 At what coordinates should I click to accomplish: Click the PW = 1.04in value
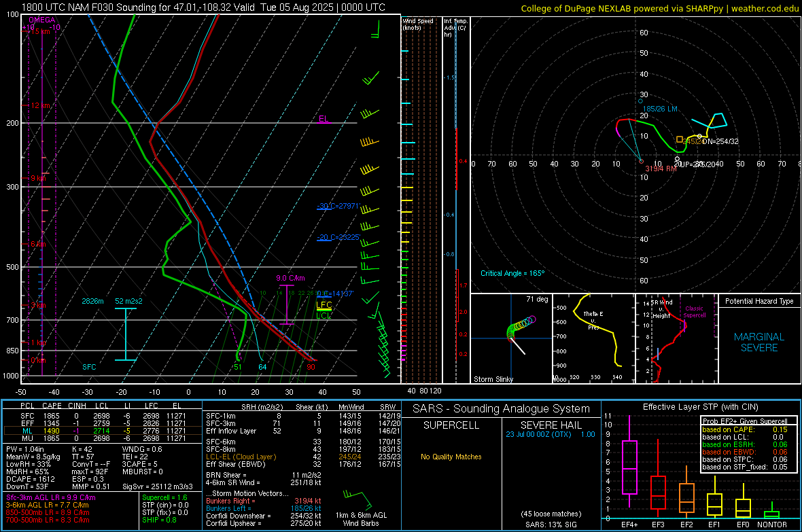25,449
